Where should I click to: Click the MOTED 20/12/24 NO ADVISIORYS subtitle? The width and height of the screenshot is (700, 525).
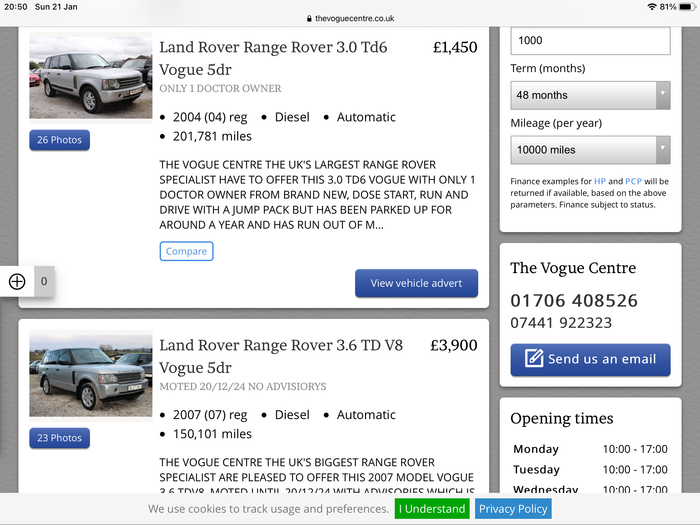click(243, 387)
